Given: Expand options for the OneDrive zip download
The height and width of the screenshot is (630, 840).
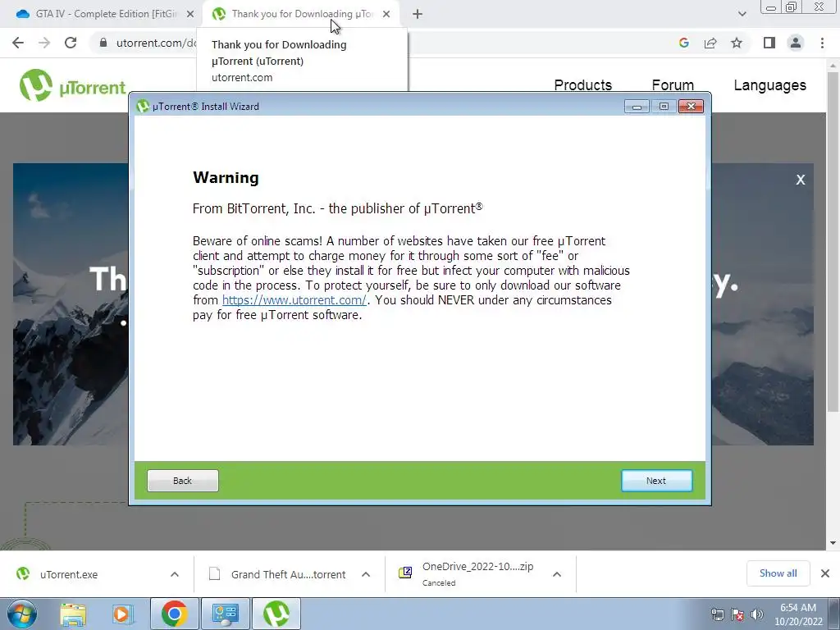Looking at the screenshot, I should [x=557, y=574].
